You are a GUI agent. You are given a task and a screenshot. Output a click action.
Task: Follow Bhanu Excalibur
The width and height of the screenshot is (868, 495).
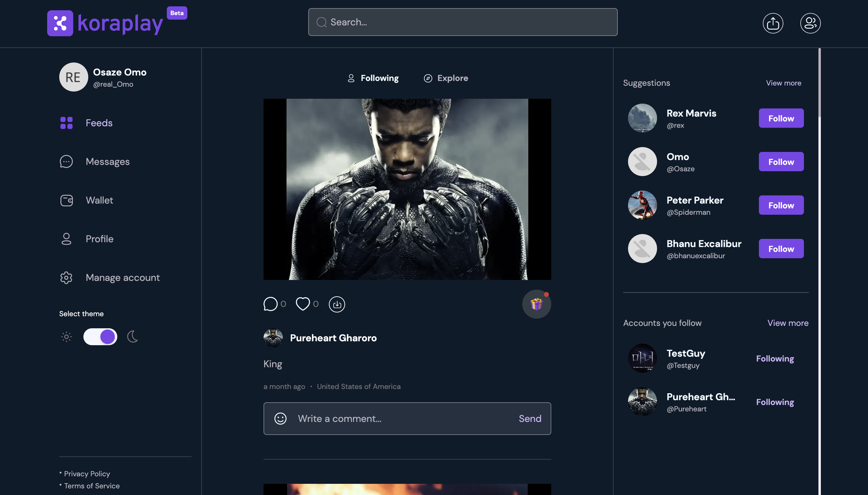[781, 249]
